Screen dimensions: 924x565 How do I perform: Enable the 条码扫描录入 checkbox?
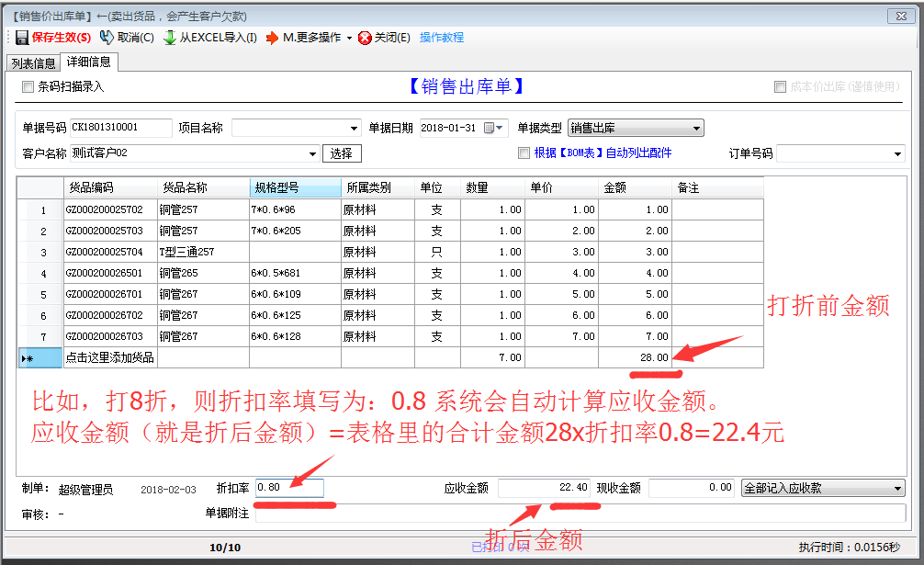click(x=27, y=87)
